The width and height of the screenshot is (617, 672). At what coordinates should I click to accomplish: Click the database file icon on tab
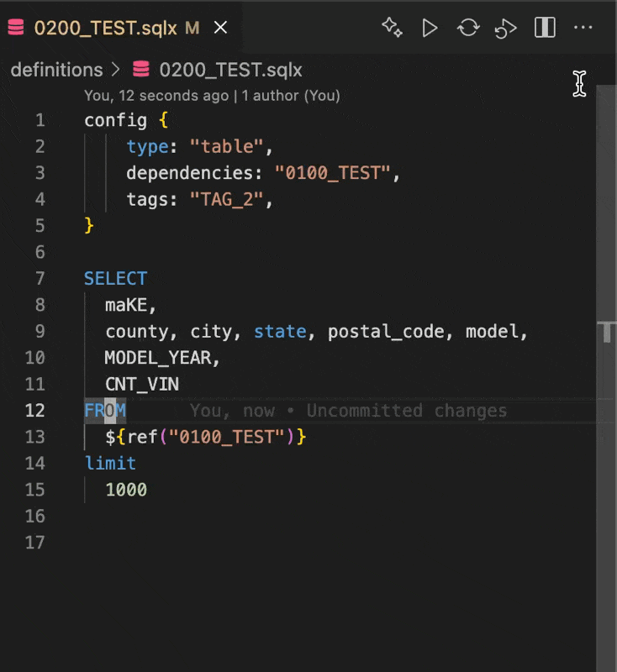pos(16,28)
